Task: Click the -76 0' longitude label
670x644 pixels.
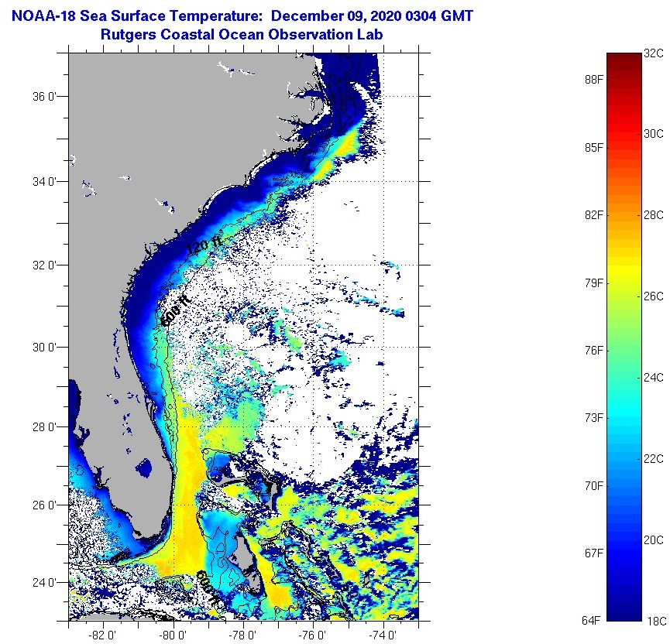Action: tap(312, 635)
